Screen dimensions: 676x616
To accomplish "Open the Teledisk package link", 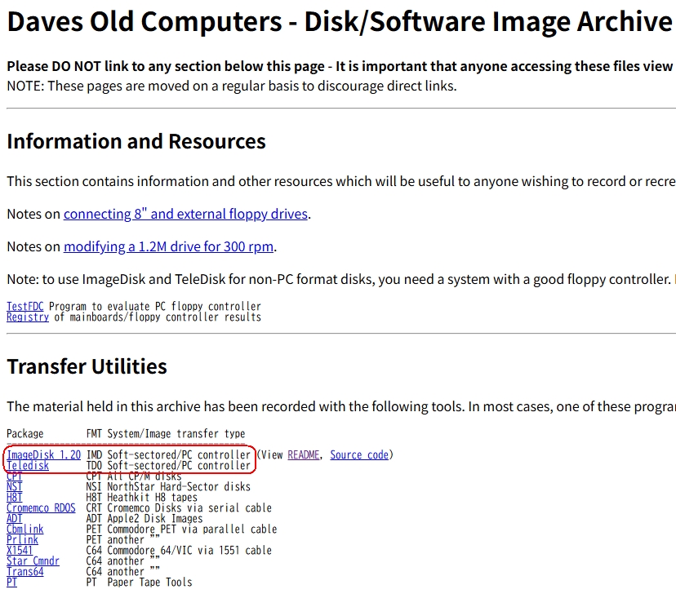I will click(x=28, y=466).
